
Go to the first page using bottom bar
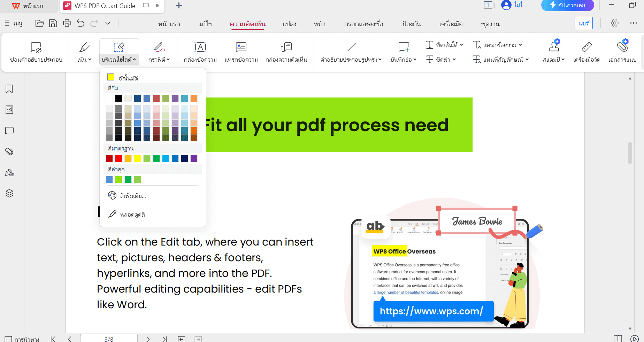click(x=53, y=339)
